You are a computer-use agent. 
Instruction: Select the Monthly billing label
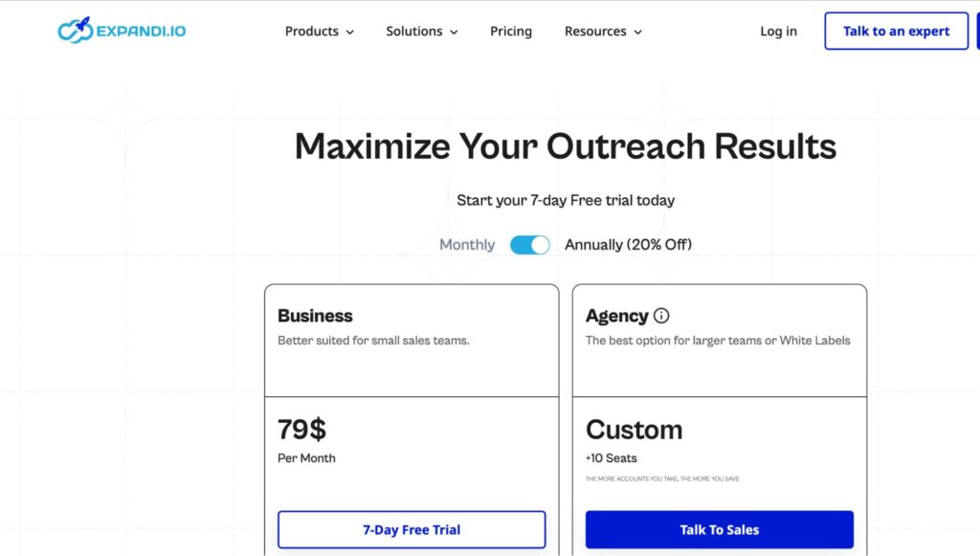(x=467, y=245)
